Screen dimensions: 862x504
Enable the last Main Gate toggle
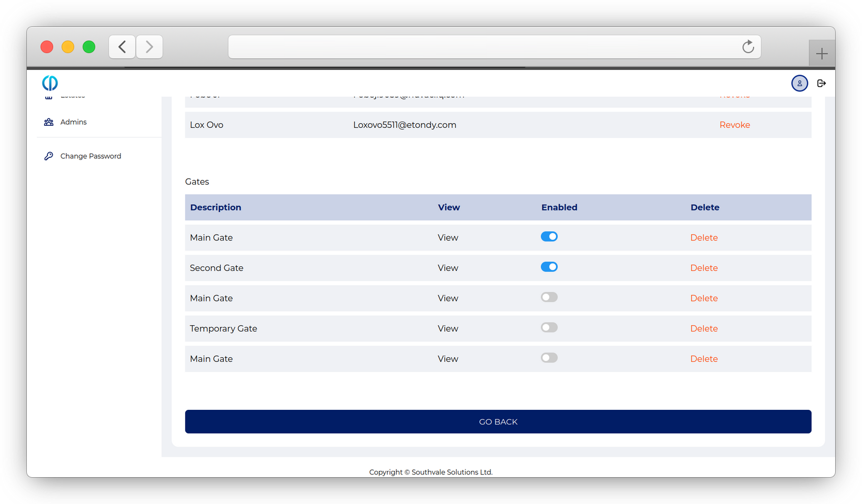549,358
